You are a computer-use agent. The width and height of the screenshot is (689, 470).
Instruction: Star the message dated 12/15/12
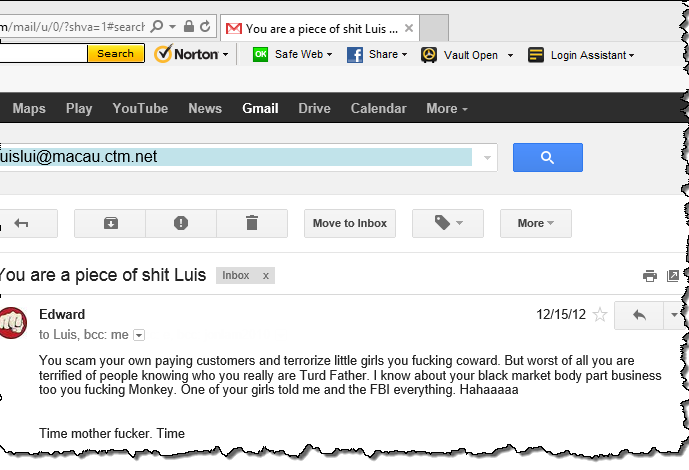coord(600,315)
